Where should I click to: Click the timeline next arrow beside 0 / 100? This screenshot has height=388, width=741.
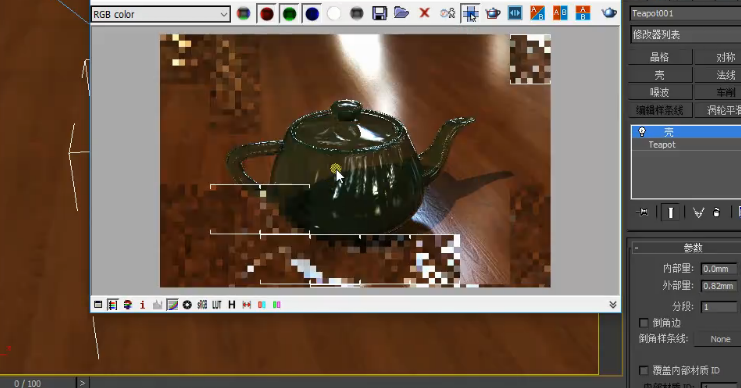coord(82,382)
